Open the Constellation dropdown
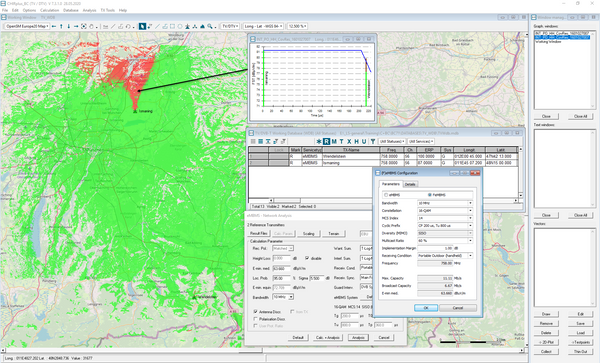This screenshot has height=363, width=600. 445,211
